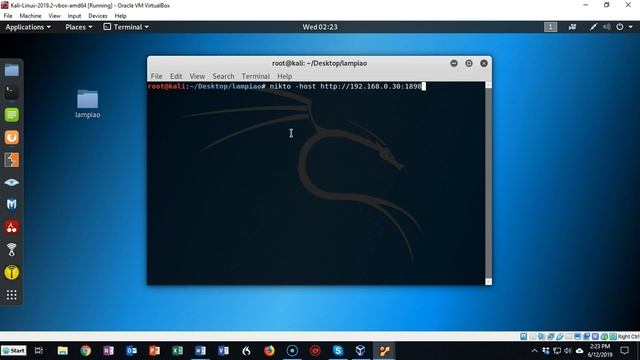This screenshot has height=360, width=640.
Task: Launch Terminal from the Kali dock
Action: 11,92
